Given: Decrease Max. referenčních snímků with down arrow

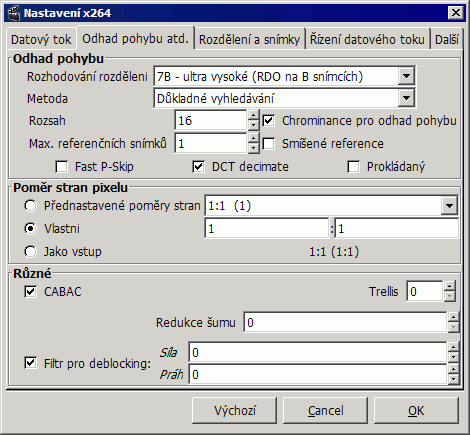Looking at the screenshot, I should point(254,148).
